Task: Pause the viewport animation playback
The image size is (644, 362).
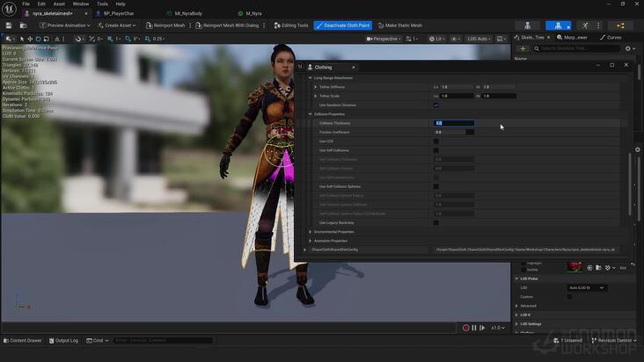Action: (x=474, y=328)
